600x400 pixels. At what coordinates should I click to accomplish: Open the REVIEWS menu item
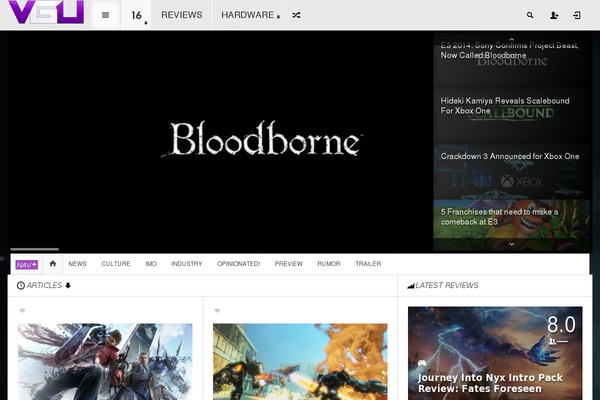tap(181, 15)
